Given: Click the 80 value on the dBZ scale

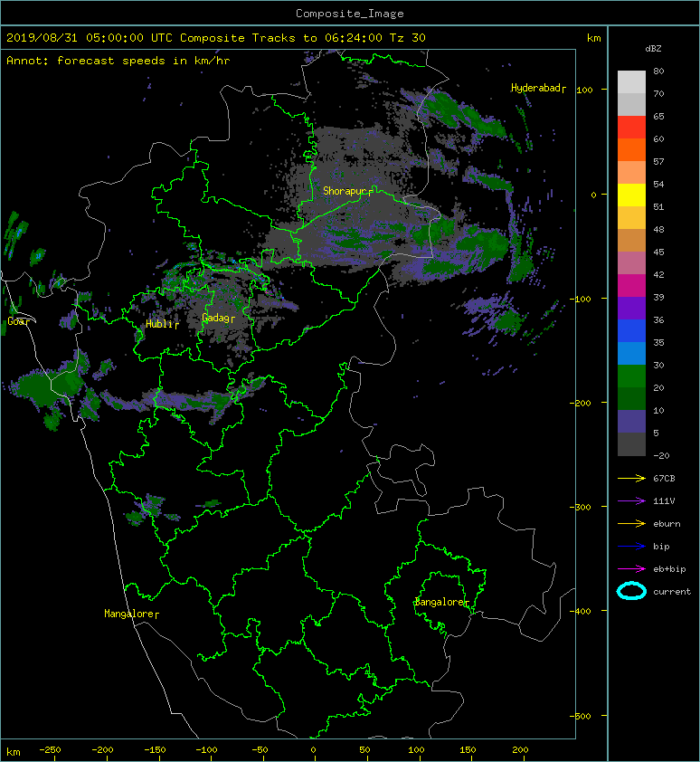Looking at the screenshot, I should pos(658,71).
